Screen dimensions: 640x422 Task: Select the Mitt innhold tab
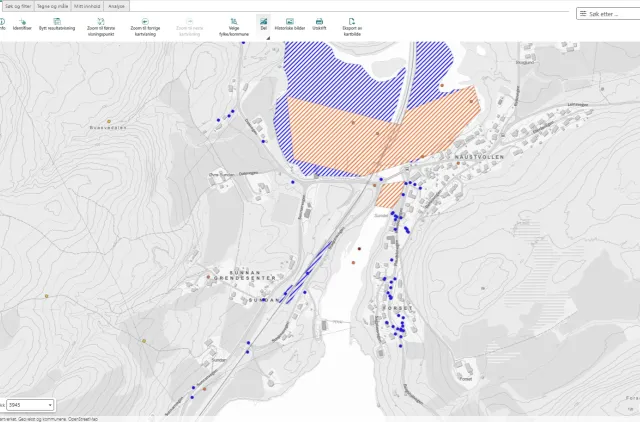pos(87,6)
